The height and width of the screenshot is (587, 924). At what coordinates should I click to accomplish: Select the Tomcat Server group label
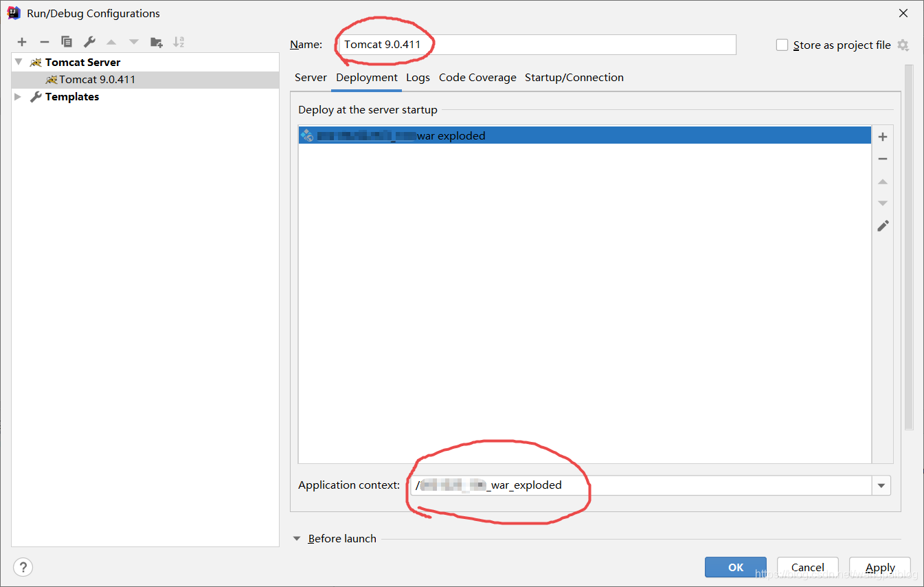coord(82,62)
